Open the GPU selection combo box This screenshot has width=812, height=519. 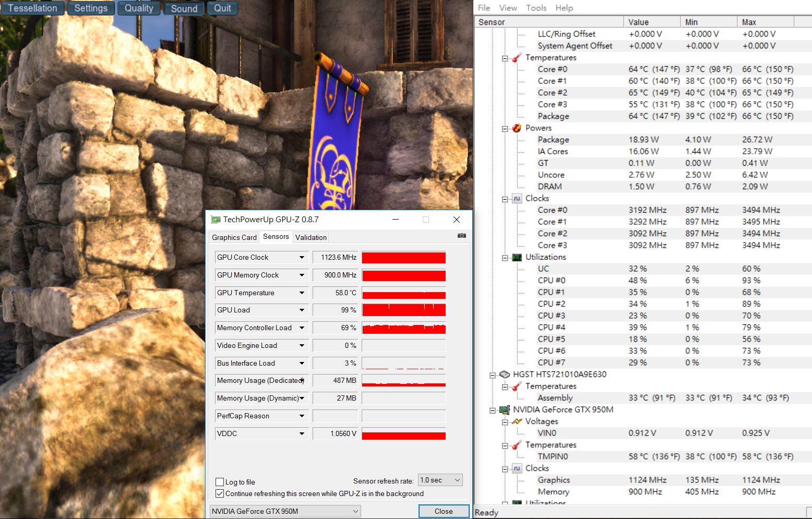tap(285, 511)
